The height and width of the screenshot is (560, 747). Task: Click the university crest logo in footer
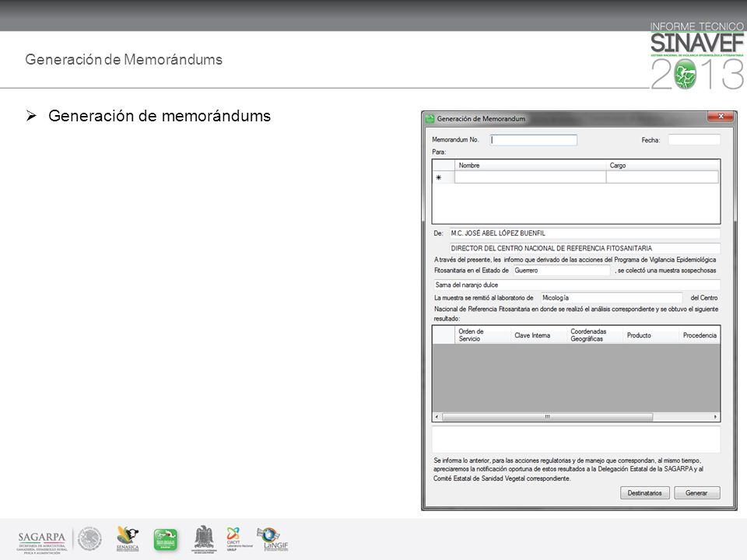(204, 539)
